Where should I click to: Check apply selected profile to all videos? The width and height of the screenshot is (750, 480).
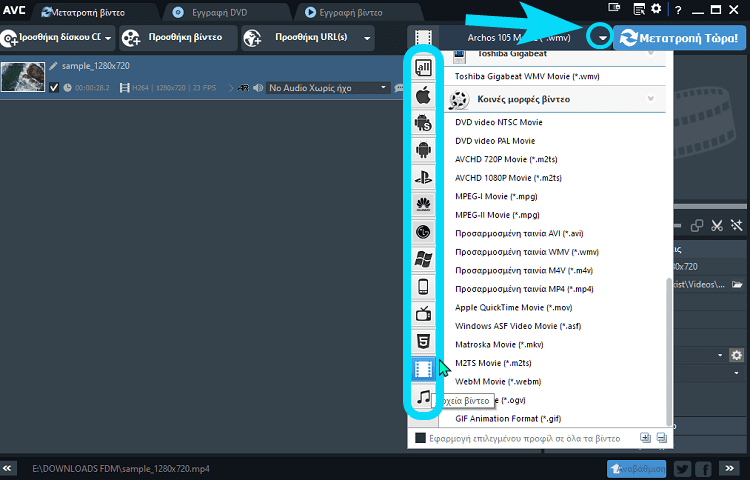(421, 438)
